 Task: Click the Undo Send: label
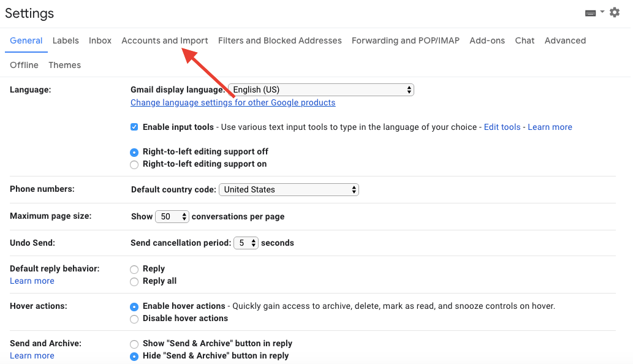(x=32, y=243)
